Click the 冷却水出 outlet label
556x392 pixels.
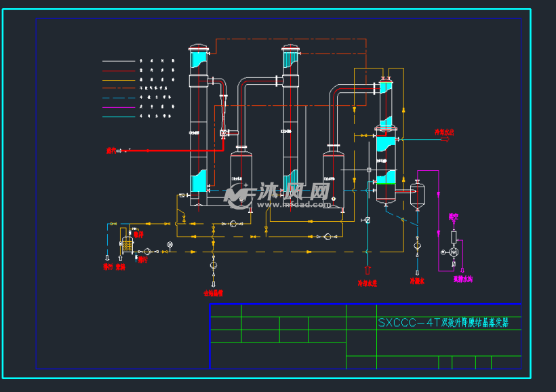click(444, 132)
